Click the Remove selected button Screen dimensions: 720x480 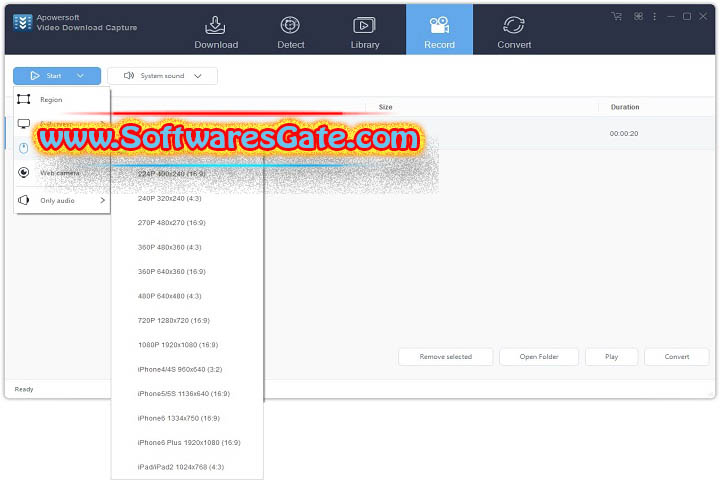pyautogui.click(x=445, y=357)
